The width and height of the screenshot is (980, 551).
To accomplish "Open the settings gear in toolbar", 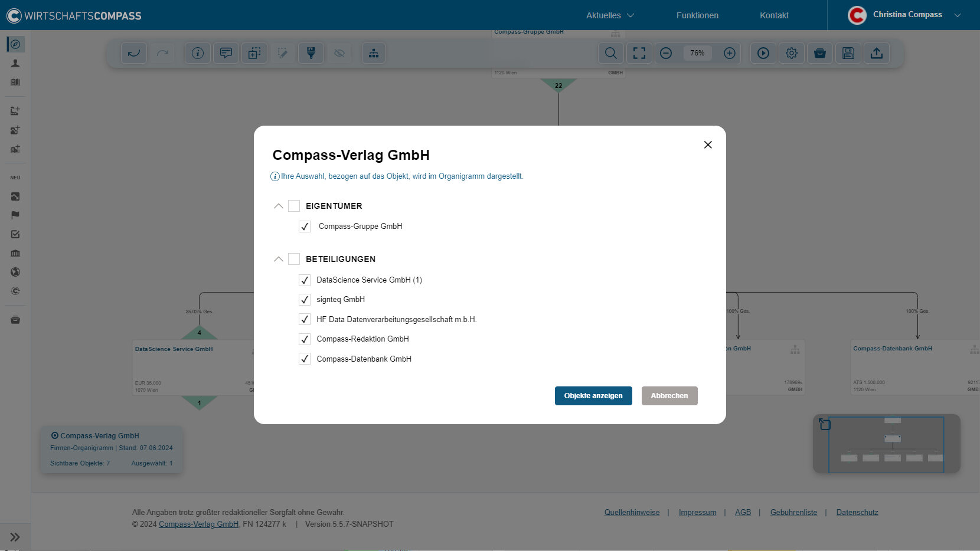I will click(x=792, y=53).
